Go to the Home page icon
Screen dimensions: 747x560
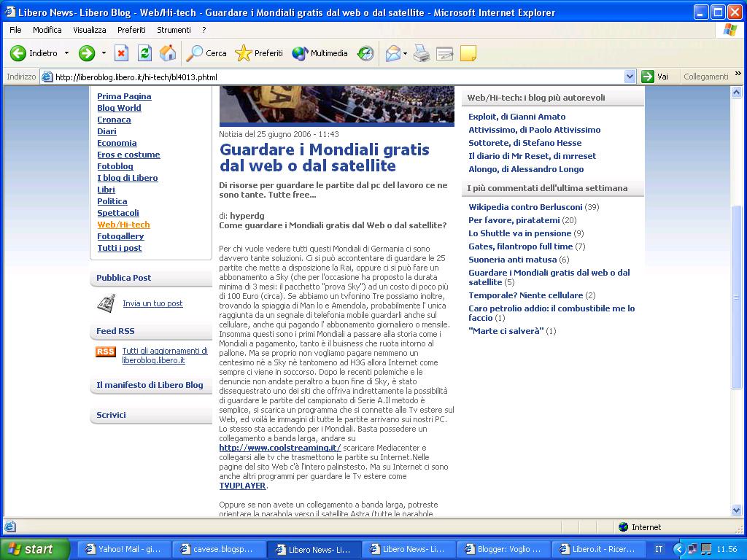tap(168, 53)
